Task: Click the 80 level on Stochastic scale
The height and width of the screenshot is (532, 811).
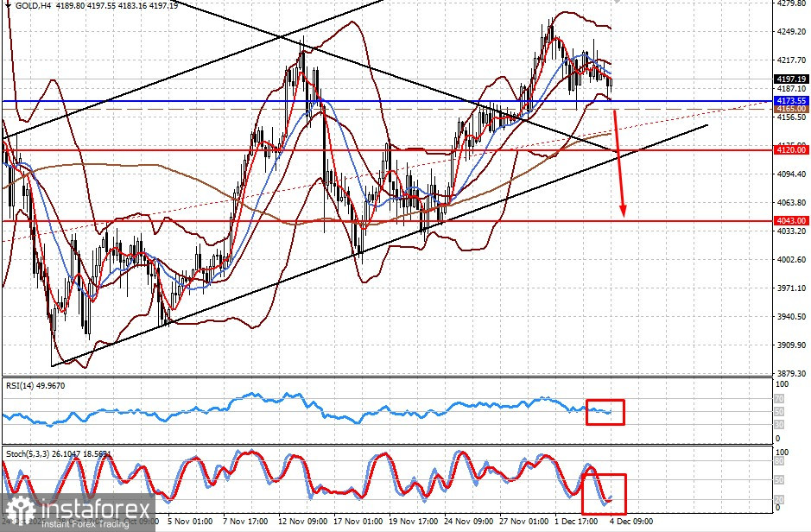Action: click(779, 462)
